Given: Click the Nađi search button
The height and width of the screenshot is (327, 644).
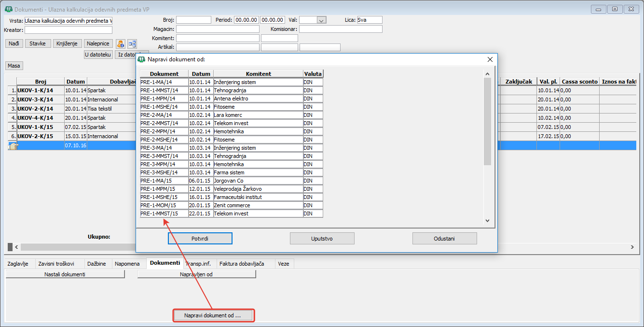Looking at the screenshot, I should (14, 43).
